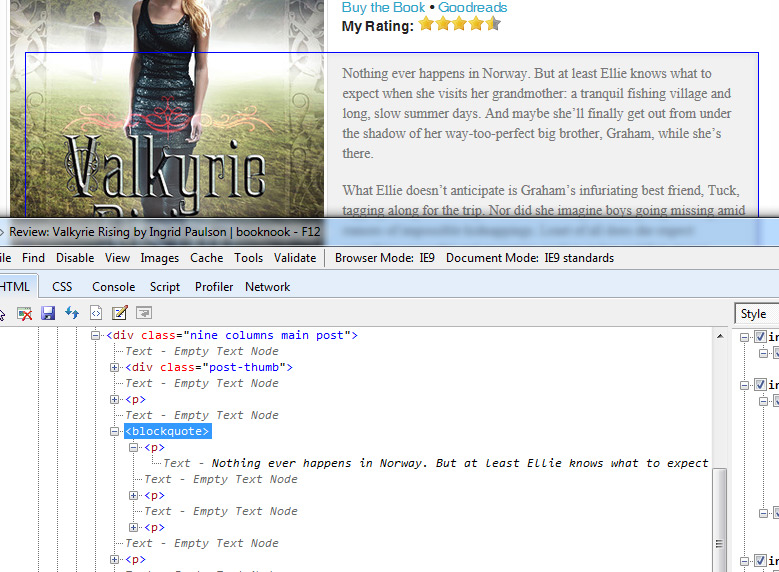Toggle the bottom style rule checkbox
This screenshot has height=572, width=779.
760,561
